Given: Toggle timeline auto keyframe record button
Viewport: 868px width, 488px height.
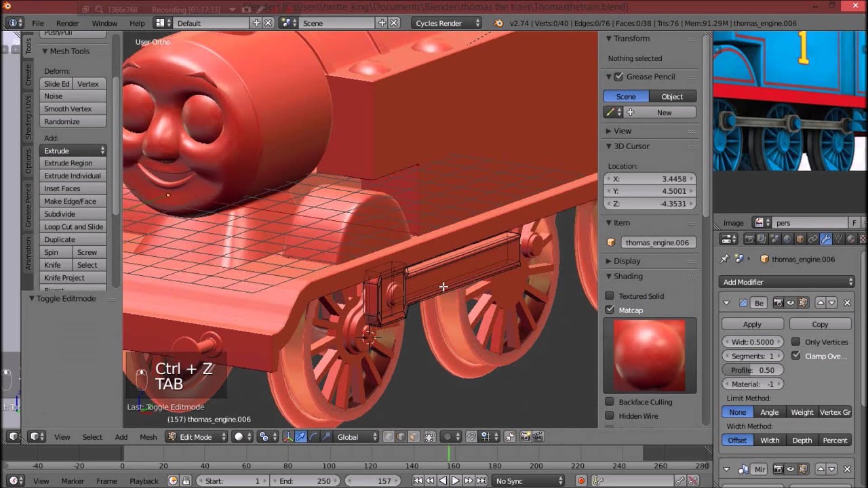Looking at the screenshot, I should click(x=581, y=481).
